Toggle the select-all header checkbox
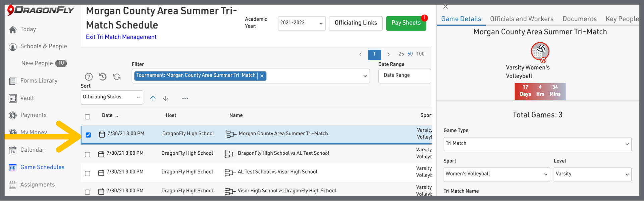This screenshot has width=644, height=201. [x=88, y=117]
